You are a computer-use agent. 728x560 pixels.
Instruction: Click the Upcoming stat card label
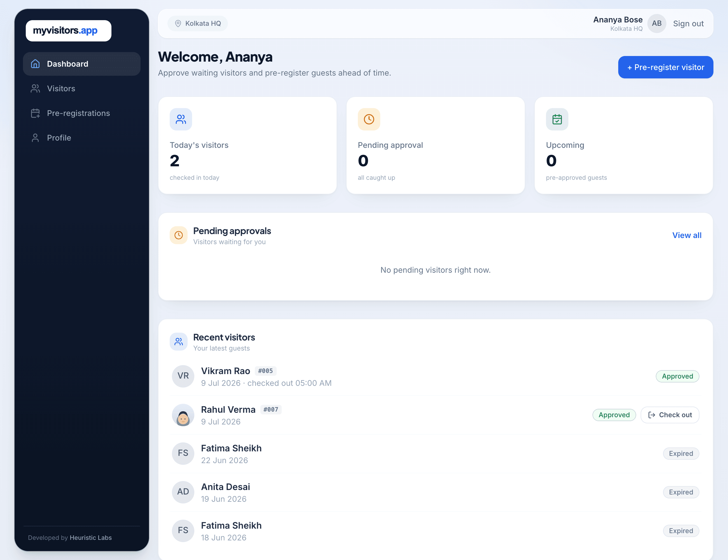(x=565, y=145)
